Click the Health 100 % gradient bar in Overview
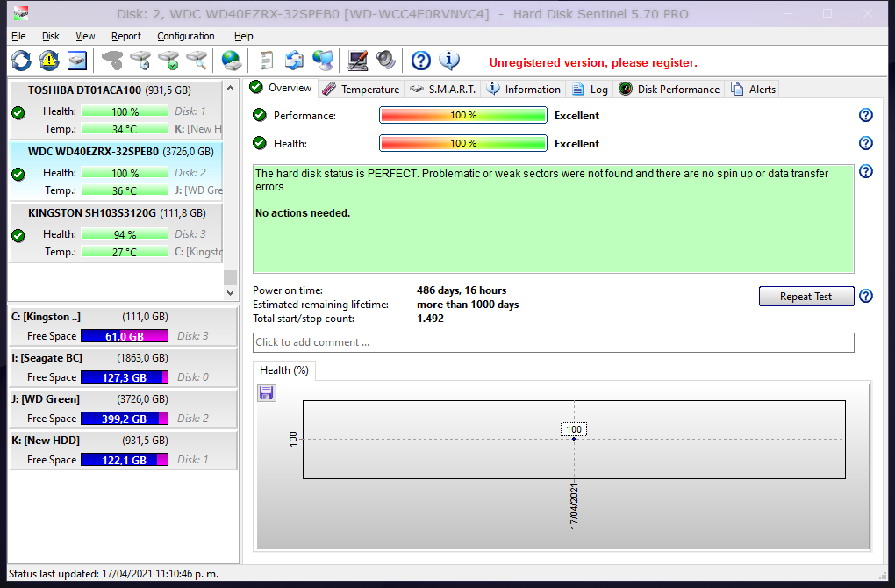Screen dimensions: 895x588 (x=463, y=143)
